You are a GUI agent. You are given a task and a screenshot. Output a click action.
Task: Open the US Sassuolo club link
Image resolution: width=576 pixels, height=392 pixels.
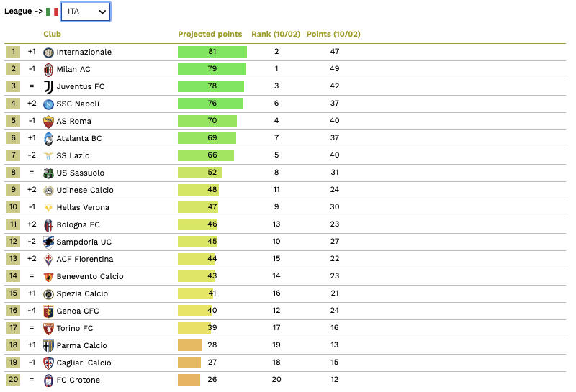pyautogui.click(x=81, y=173)
